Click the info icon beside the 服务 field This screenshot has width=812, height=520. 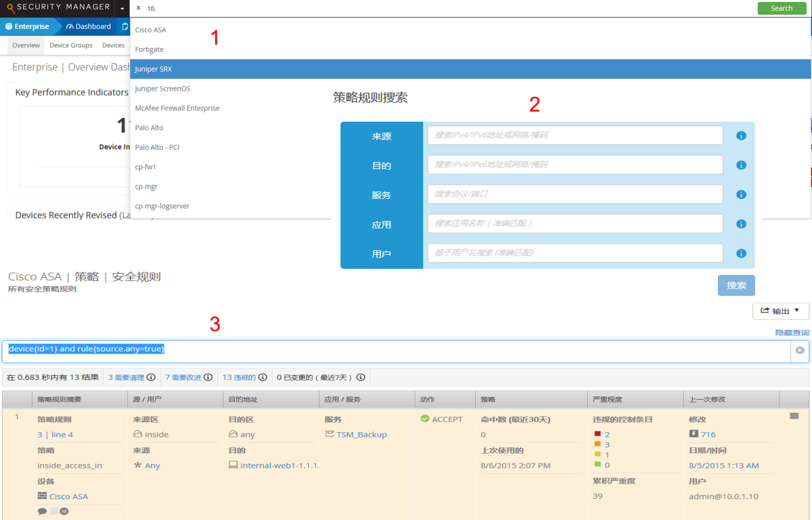pyautogui.click(x=741, y=195)
